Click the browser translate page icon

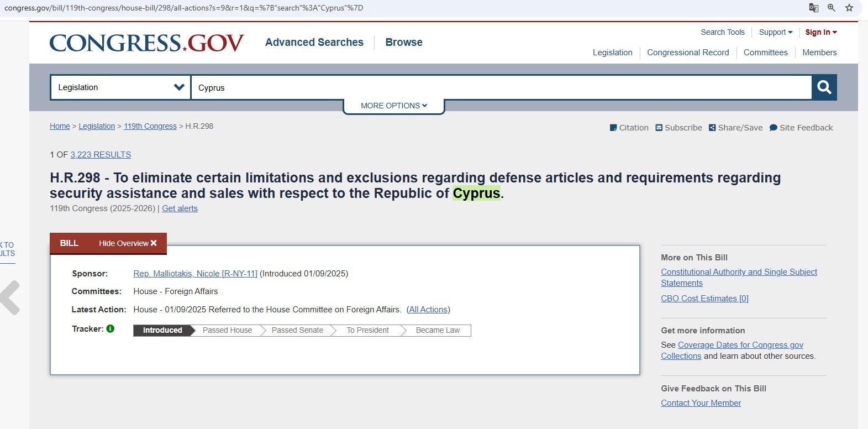814,8
